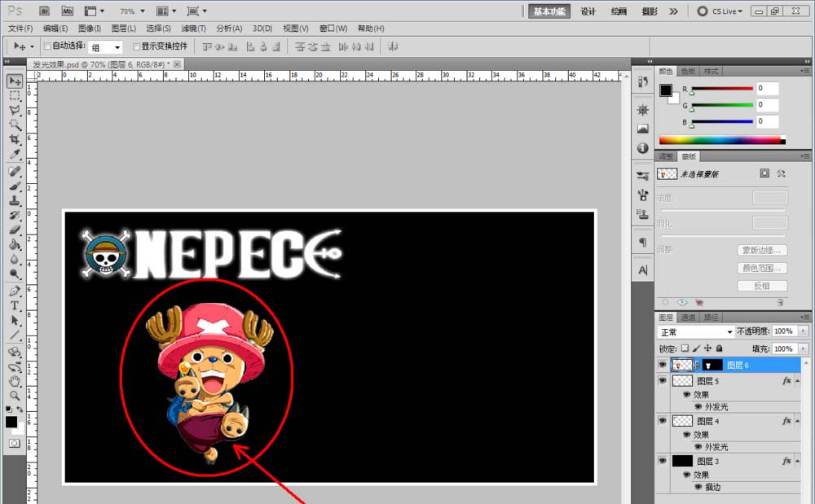Select the Horizontal Type tool
This screenshot has height=504, width=815.
(15, 305)
